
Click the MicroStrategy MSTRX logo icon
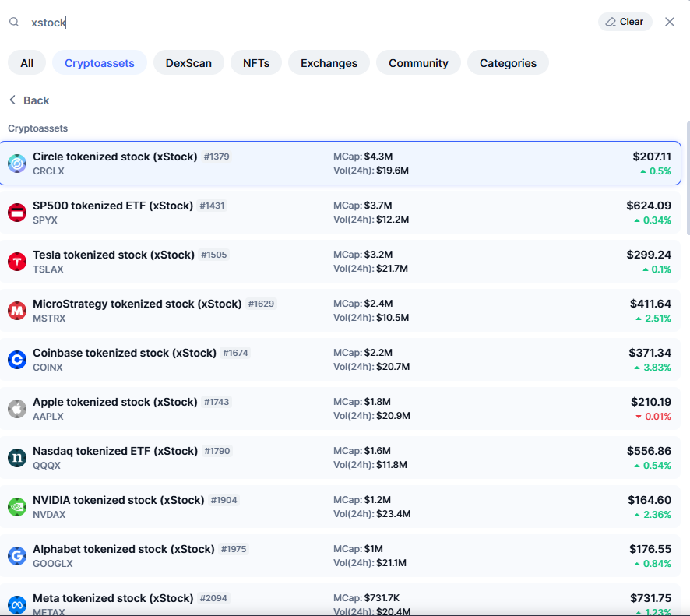[x=17, y=311]
